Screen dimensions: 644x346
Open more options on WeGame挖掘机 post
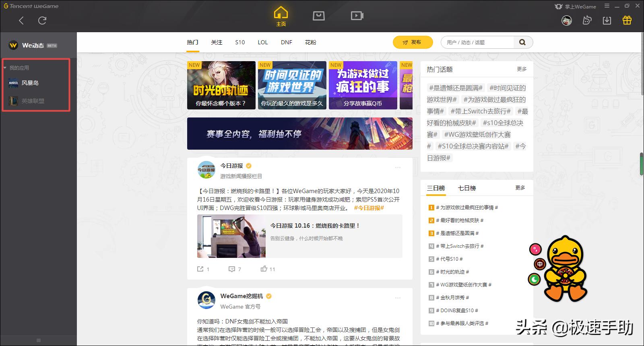[x=398, y=298]
